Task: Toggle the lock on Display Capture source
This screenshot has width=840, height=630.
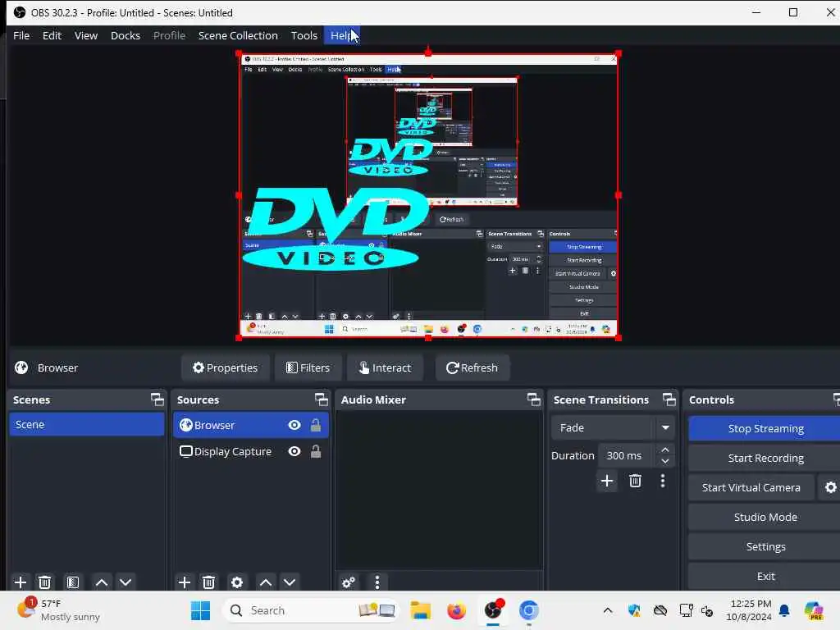Action: click(x=316, y=452)
